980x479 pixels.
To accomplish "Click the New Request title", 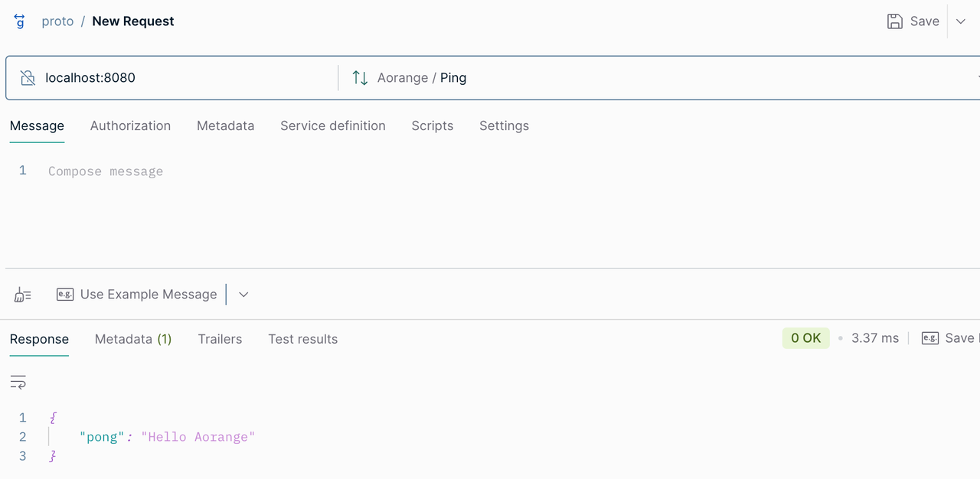I will [x=133, y=21].
